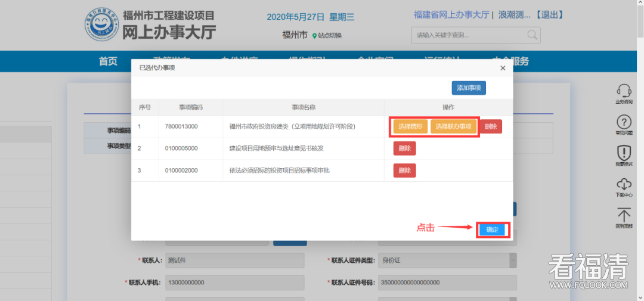Click the 联系人证件号码 input field
644x301 pixels.
pos(447,283)
